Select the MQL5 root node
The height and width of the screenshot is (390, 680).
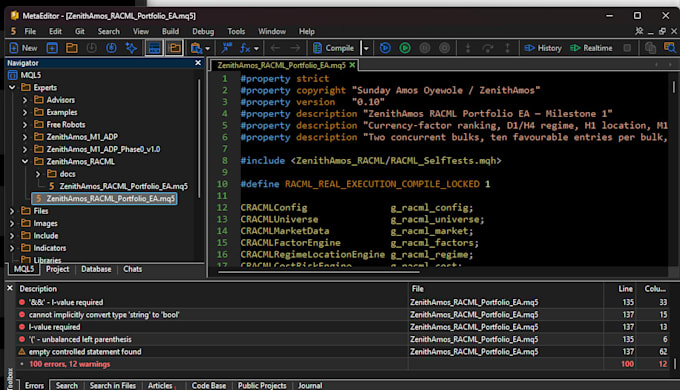tap(30, 75)
